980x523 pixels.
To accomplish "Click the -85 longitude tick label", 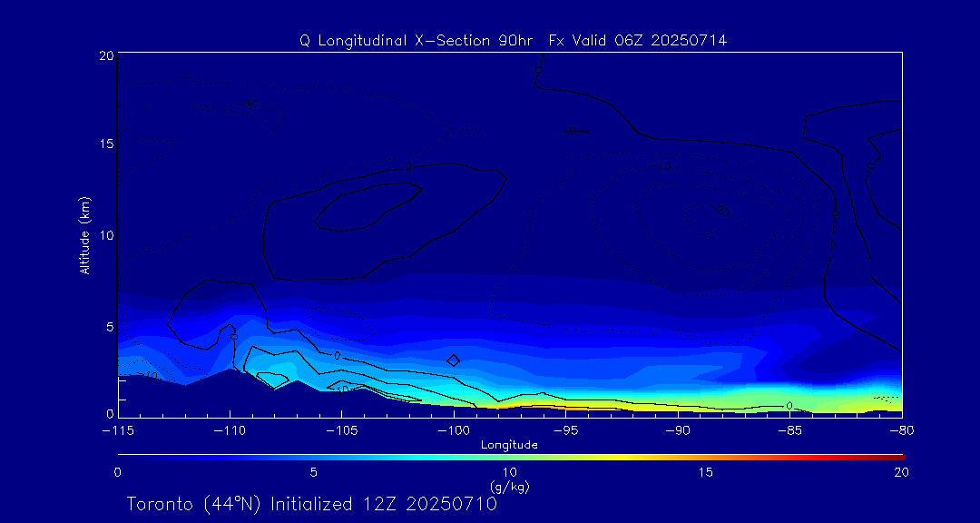I will pos(790,431).
